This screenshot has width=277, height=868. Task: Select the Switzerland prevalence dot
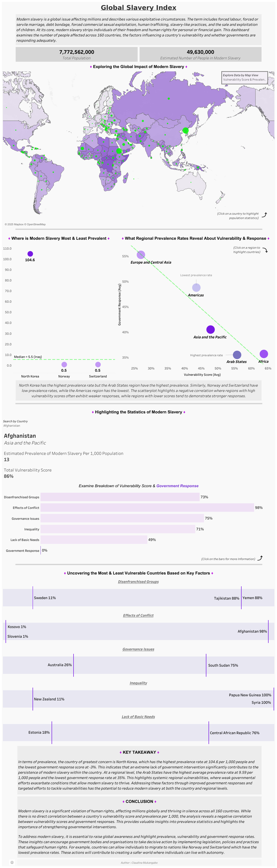(98, 364)
